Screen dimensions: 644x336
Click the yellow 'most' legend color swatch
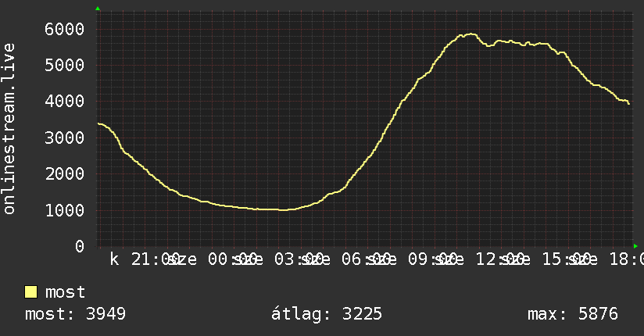[30, 292]
